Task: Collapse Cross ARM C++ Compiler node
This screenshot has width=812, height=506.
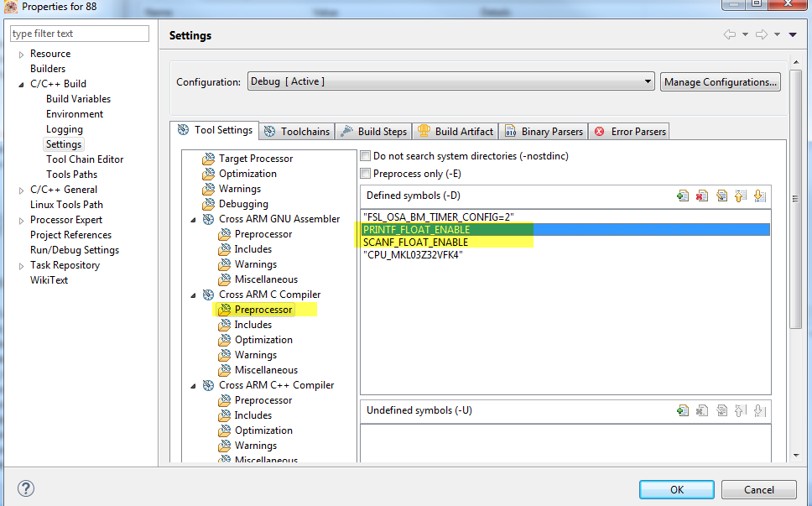Action: [193, 386]
